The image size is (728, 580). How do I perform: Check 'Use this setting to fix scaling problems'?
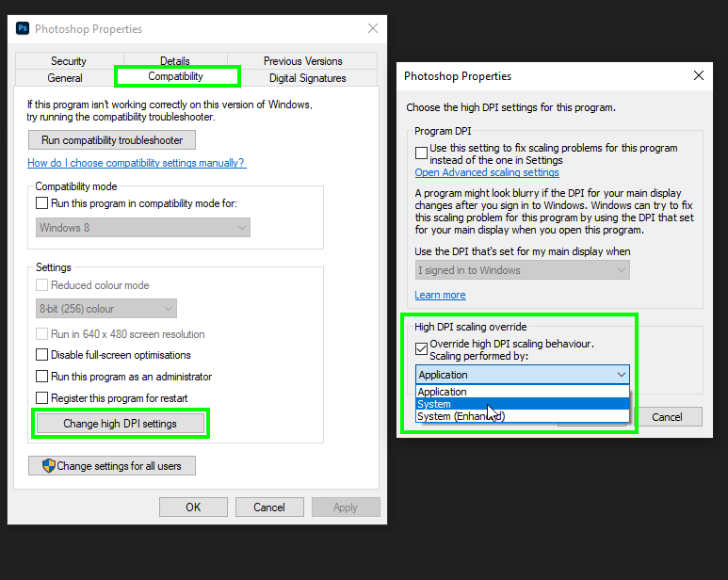tap(422, 153)
